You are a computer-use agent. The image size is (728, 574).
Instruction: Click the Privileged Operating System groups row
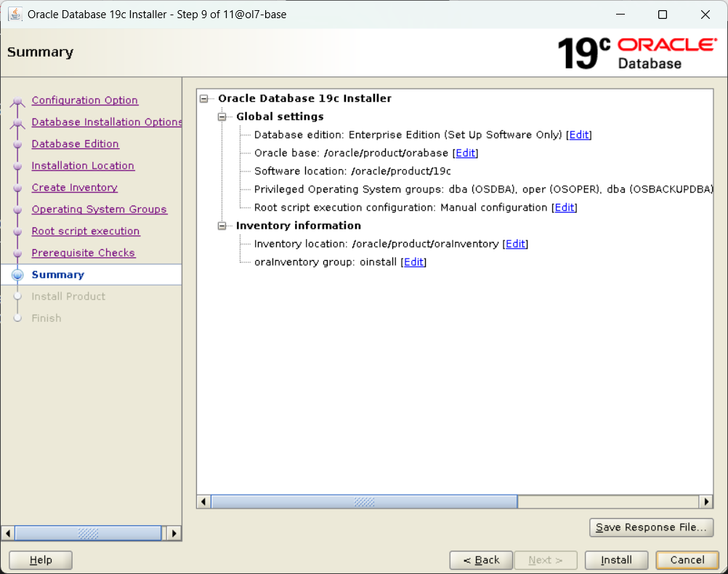[x=483, y=190]
